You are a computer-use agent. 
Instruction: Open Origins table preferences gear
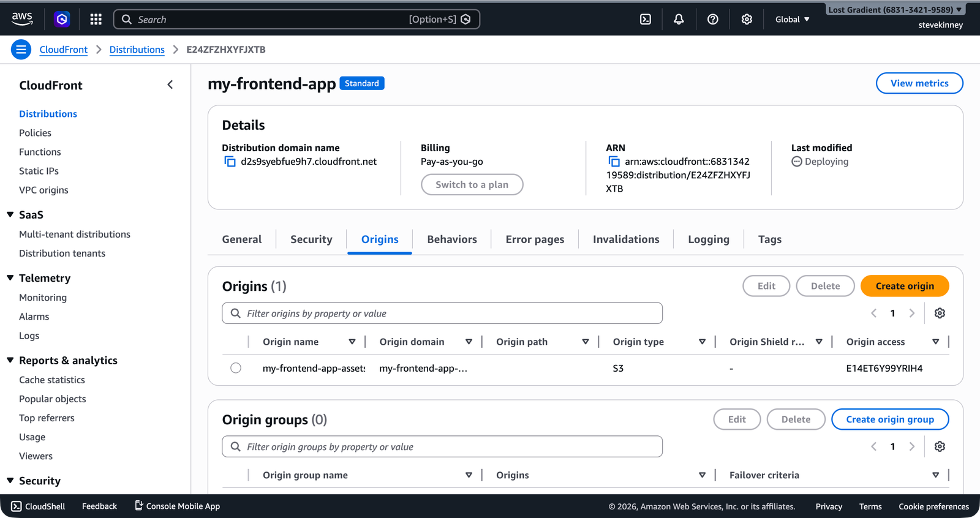pos(940,313)
